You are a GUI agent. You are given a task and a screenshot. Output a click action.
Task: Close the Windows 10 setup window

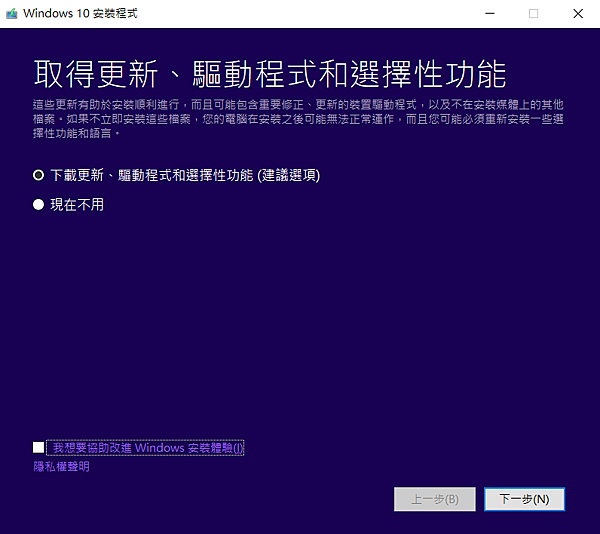(x=578, y=14)
